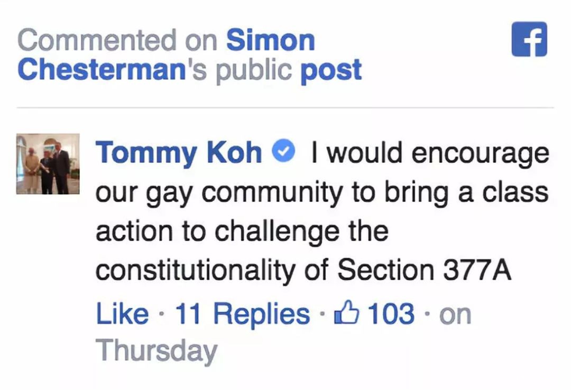Open the blue "post" link
571x392 pixels.
331,70
